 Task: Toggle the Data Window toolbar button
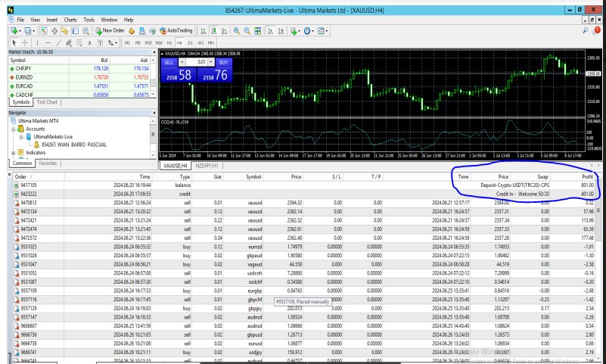coord(54,31)
